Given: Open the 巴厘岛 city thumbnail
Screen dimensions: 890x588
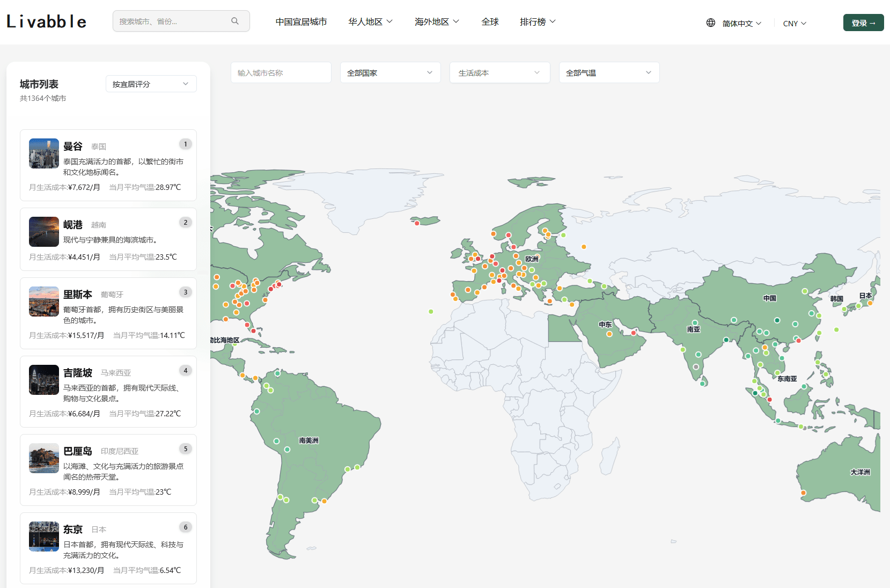Looking at the screenshot, I should pyautogui.click(x=44, y=458).
